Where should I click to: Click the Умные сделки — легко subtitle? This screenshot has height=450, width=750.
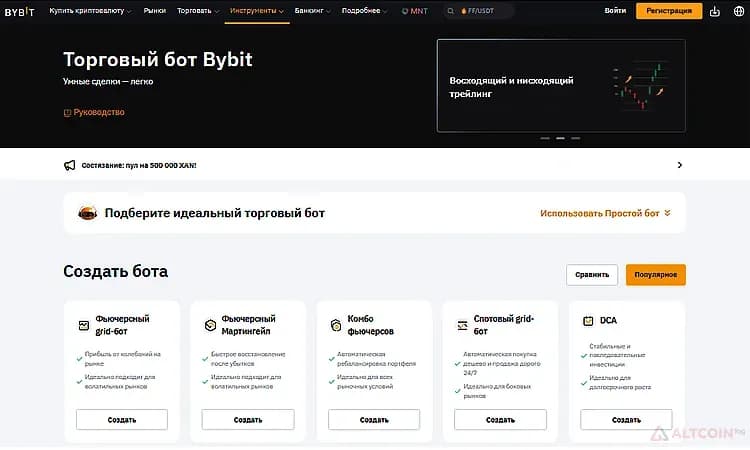tap(108, 82)
